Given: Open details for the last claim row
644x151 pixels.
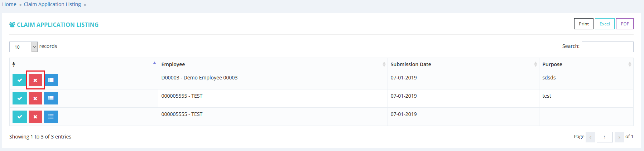Looking at the screenshot, I should (51, 117).
